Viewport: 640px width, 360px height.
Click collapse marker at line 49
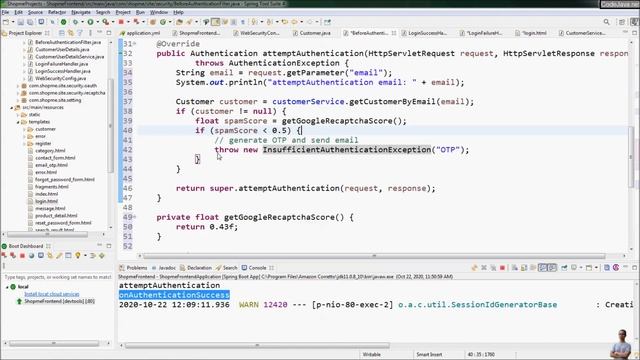[135, 217]
